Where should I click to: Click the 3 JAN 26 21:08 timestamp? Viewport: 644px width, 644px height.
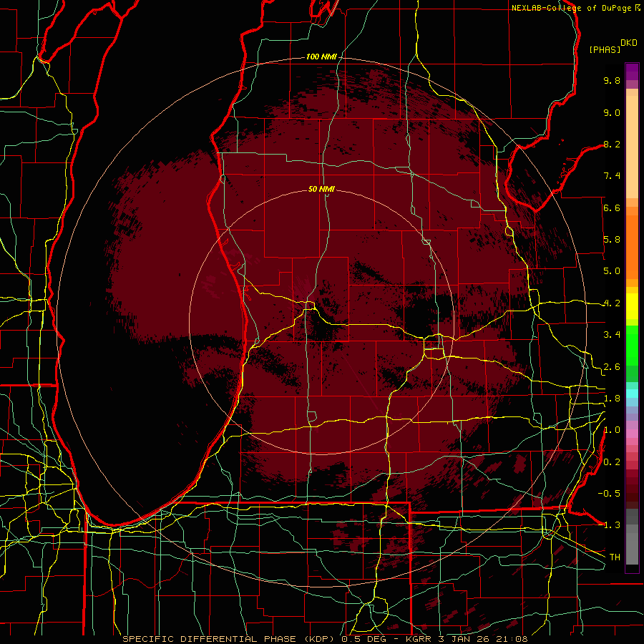pyautogui.click(x=482, y=639)
